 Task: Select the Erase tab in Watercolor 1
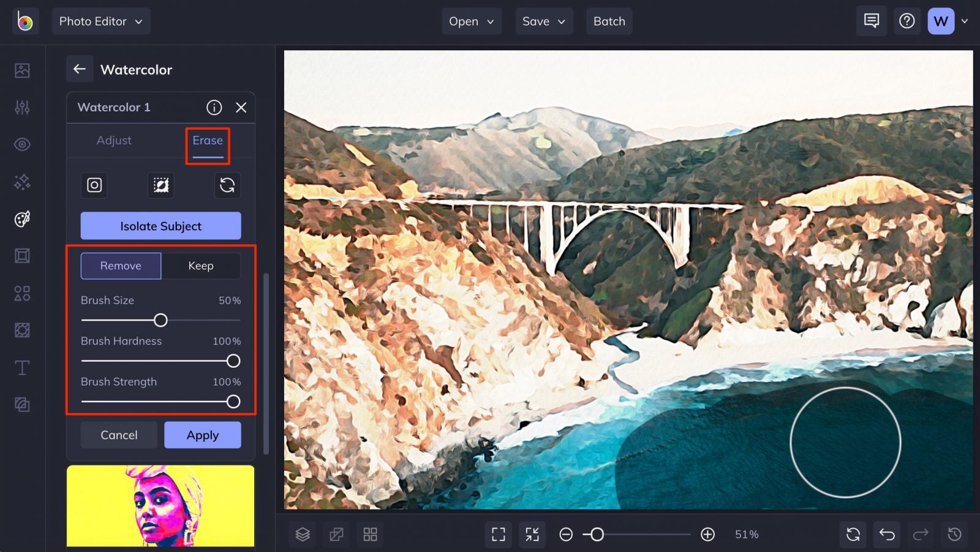pyautogui.click(x=207, y=140)
